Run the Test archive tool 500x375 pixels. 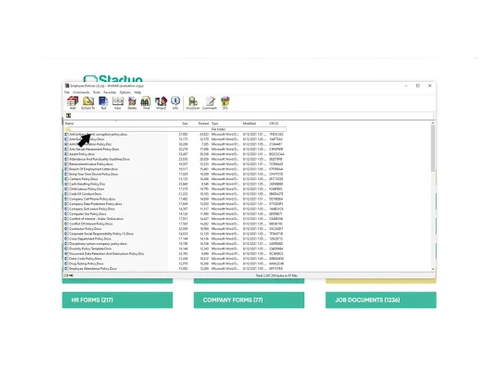coord(103,103)
